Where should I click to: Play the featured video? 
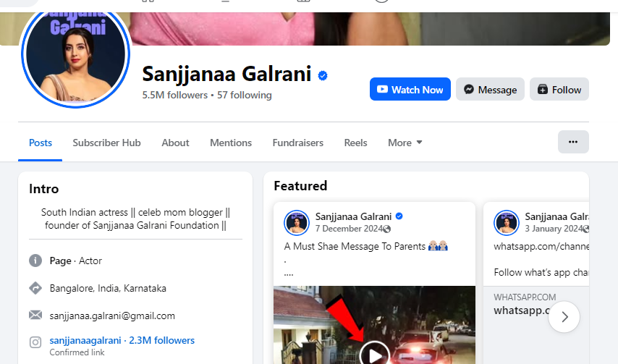[x=374, y=355]
